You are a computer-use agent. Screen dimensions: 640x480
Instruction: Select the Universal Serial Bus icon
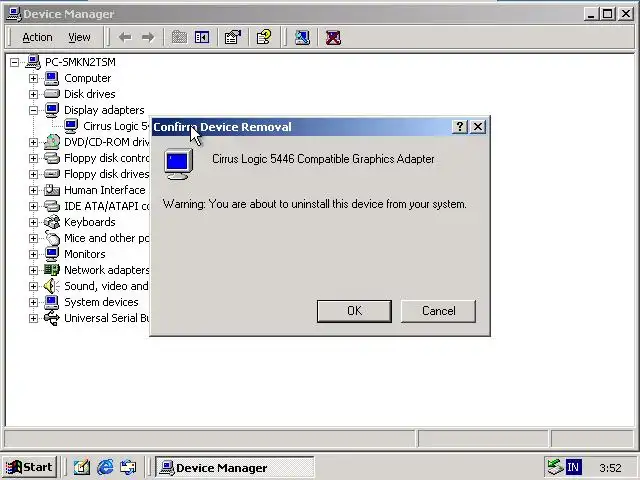pos(52,318)
